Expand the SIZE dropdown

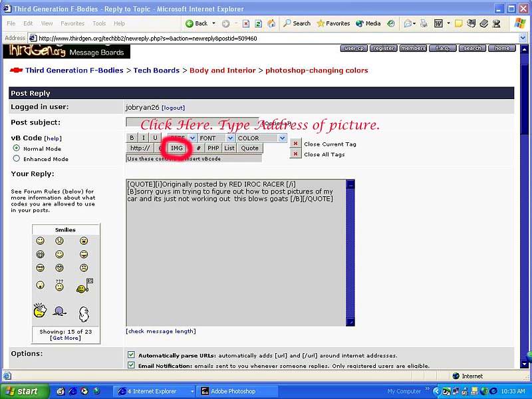(x=192, y=138)
